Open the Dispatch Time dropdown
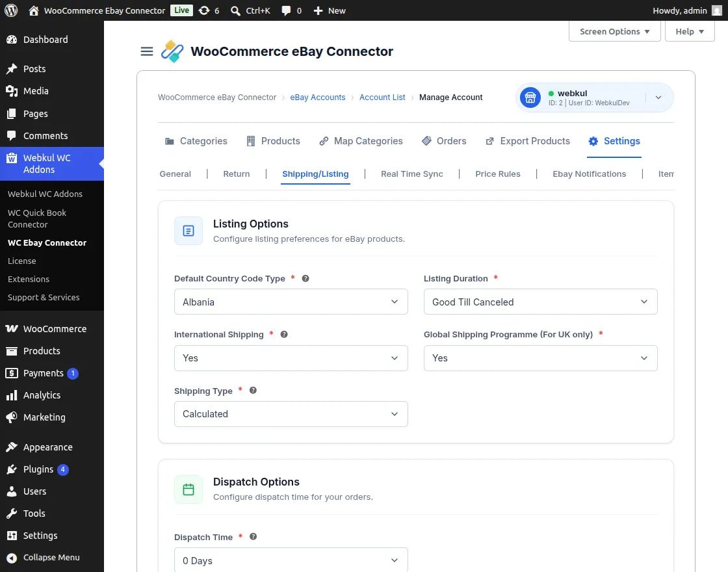Screen dimensions: 728x572 pyautogui.click(x=291, y=560)
